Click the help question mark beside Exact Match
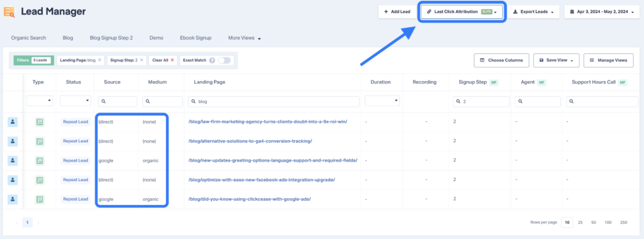Viewport: 644px width, 239px height. (x=212, y=60)
